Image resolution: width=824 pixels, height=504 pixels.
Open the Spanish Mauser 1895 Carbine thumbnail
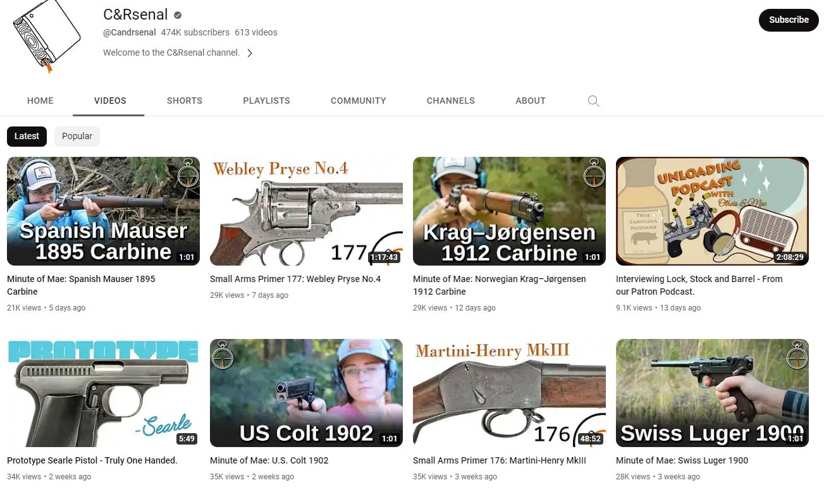(x=103, y=211)
